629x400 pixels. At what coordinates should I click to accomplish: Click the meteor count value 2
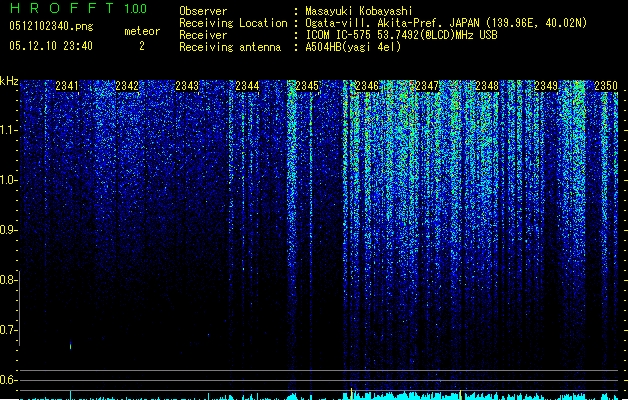pos(142,46)
